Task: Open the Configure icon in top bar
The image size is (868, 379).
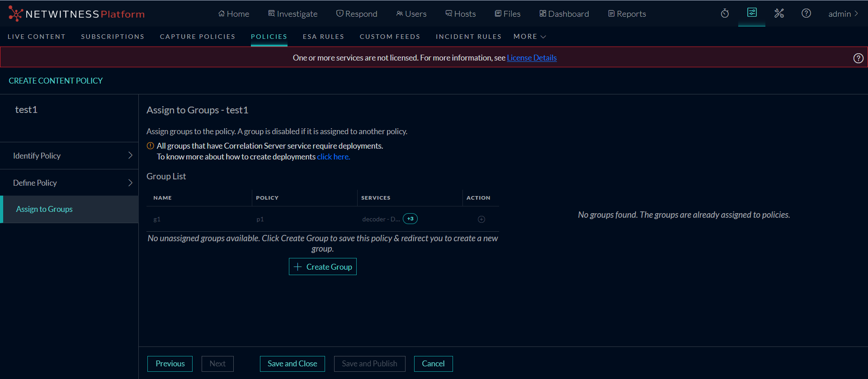Action: click(752, 13)
